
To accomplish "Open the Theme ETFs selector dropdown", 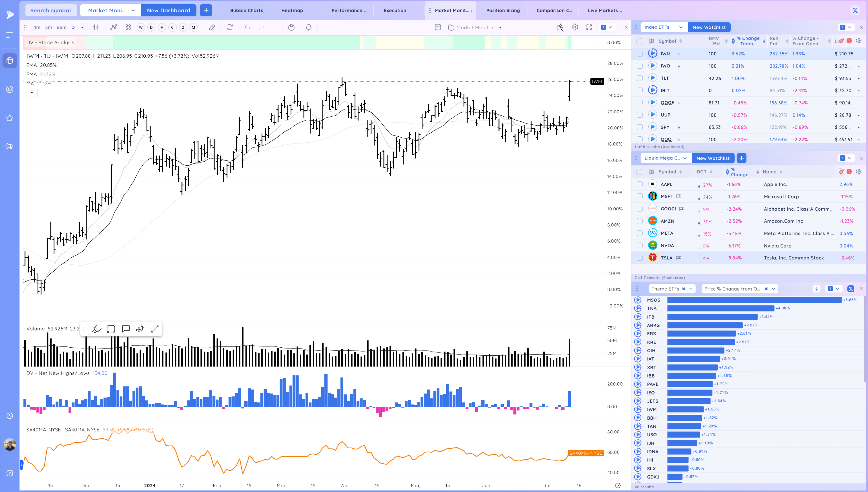I will (691, 289).
